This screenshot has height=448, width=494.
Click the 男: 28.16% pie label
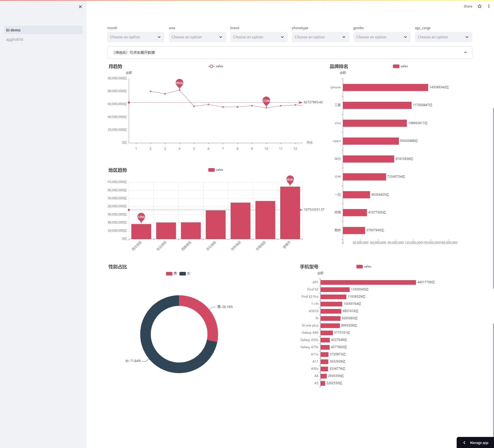225,307
